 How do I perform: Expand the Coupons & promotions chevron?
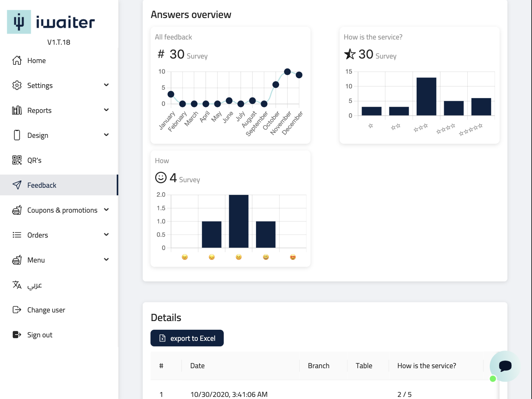click(106, 210)
